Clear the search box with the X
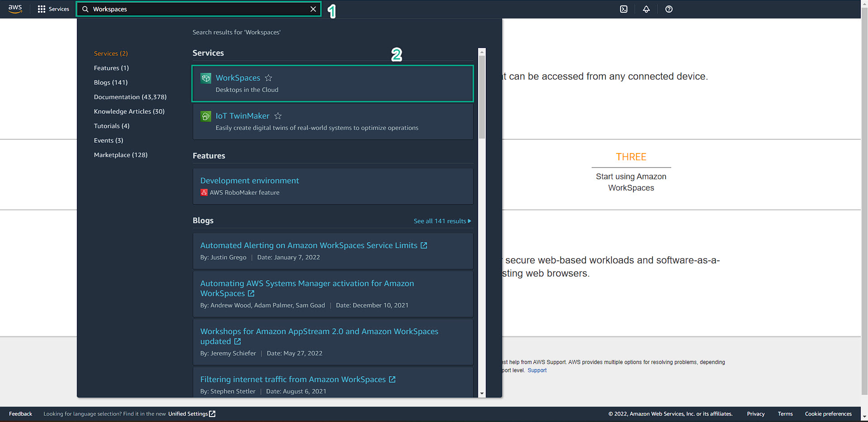This screenshot has width=868, height=422. (313, 9)
